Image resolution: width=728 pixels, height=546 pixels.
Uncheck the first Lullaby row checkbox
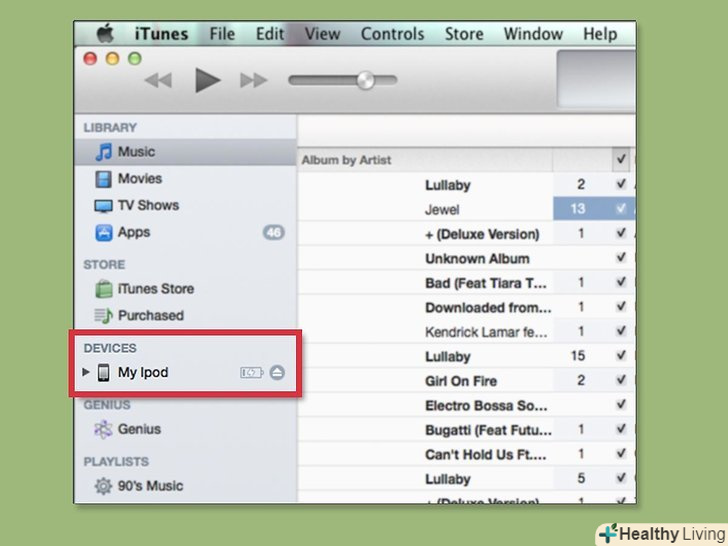(621, 184)
